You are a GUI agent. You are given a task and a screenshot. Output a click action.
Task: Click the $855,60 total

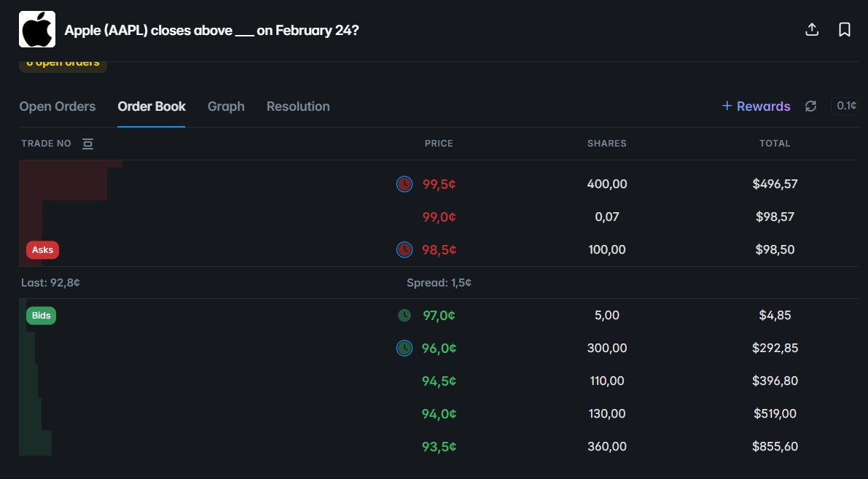pos(775,447)
